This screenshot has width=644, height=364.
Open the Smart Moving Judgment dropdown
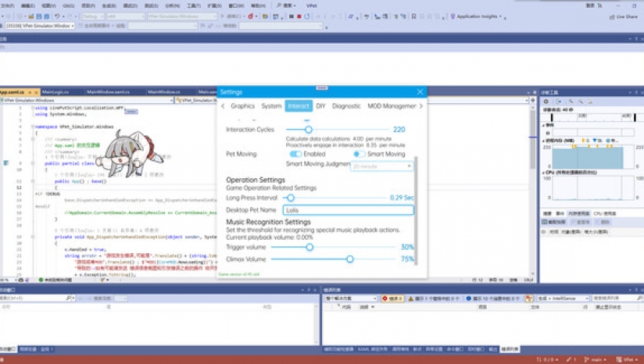point(381,166)
